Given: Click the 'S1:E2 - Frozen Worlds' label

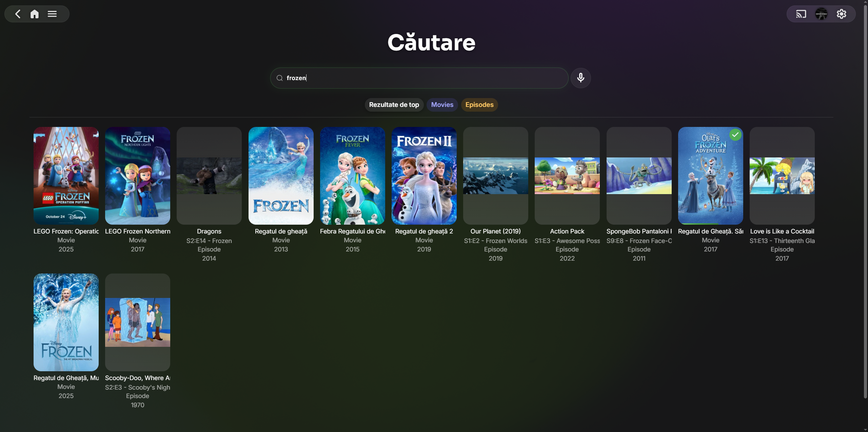Looking at the screenshot, I should point(496,241).
